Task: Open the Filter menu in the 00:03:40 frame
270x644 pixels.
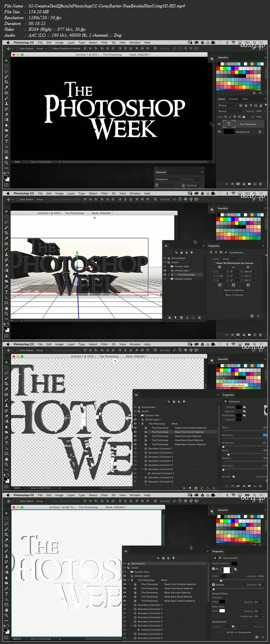Action: pyautogui.click(x=105, y=42)
